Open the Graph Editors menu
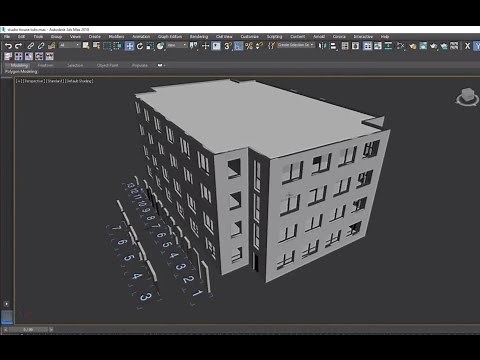 [x=170, y=37]
